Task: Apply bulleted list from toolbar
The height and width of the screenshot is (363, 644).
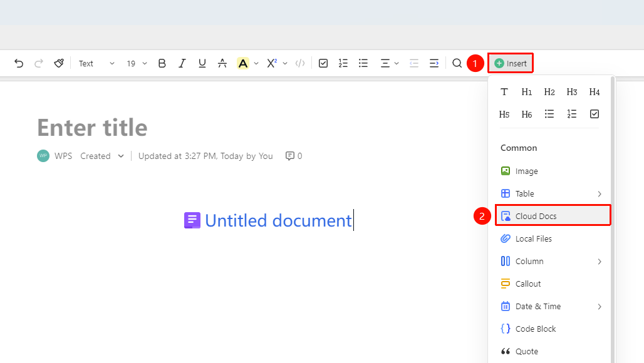Action: click(363, 63)
